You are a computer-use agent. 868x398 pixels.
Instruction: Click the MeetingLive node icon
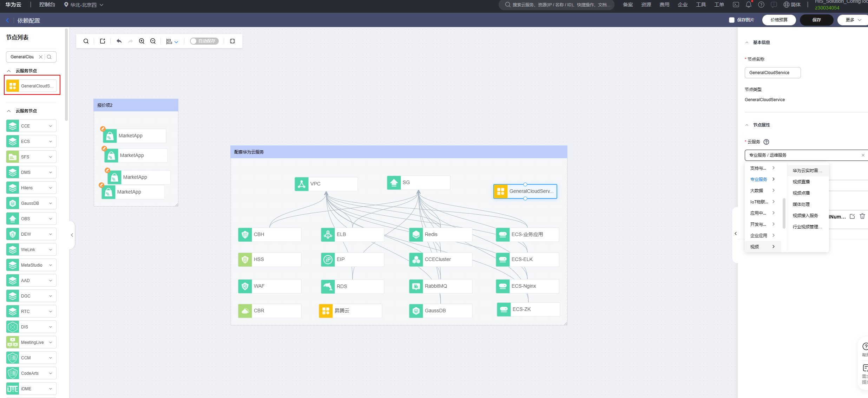13,342
